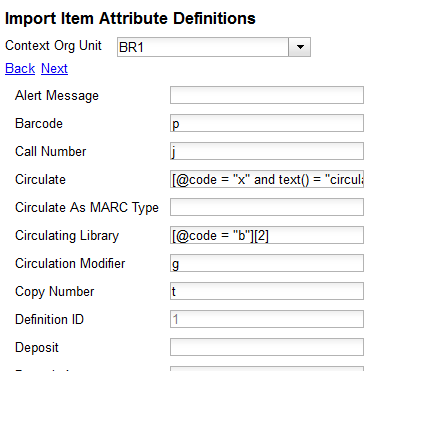Click the Copy Number input field
Image resolution: width=447 pixels, height=432 pixels.
267,291
